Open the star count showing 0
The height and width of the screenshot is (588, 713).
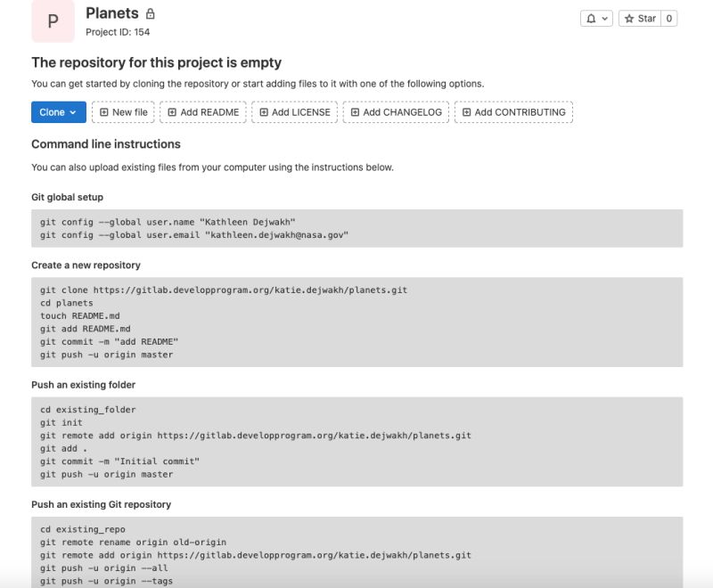click(x=669, y=19)
